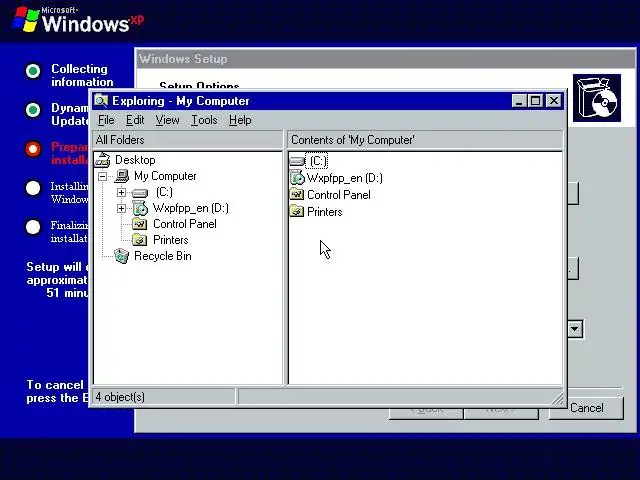Click the 'All Folders' pane header
This screenshot has width=640, height=480.
[x=188, y=140]
